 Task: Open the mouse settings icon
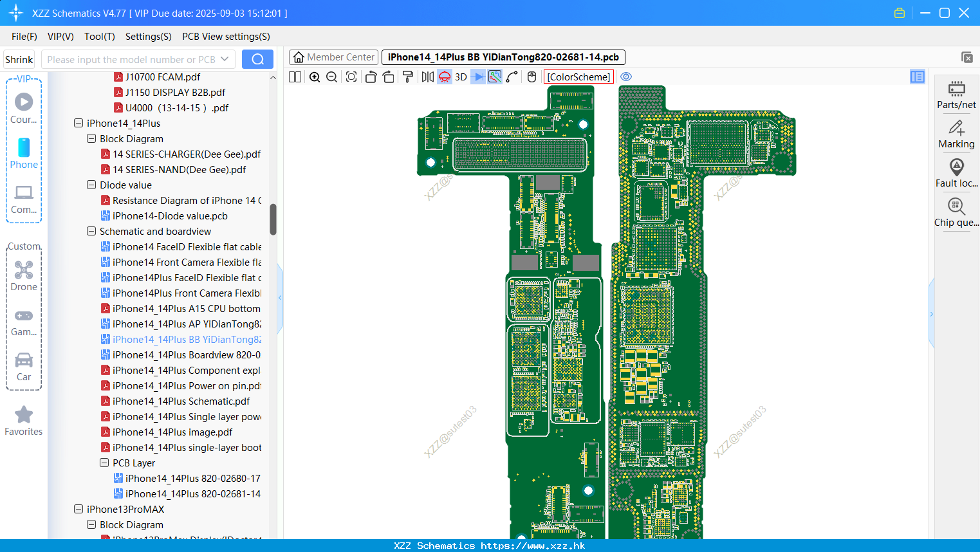point(532,77)
